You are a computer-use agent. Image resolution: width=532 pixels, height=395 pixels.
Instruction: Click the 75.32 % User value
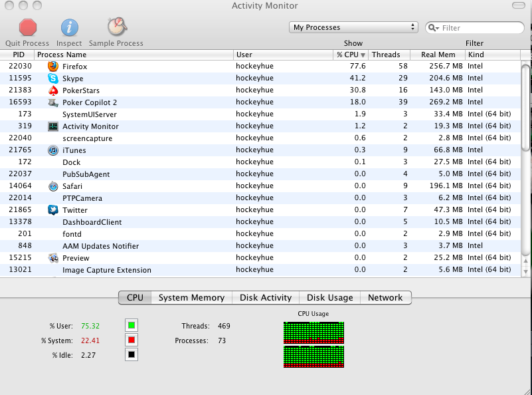tap(90, 326)
